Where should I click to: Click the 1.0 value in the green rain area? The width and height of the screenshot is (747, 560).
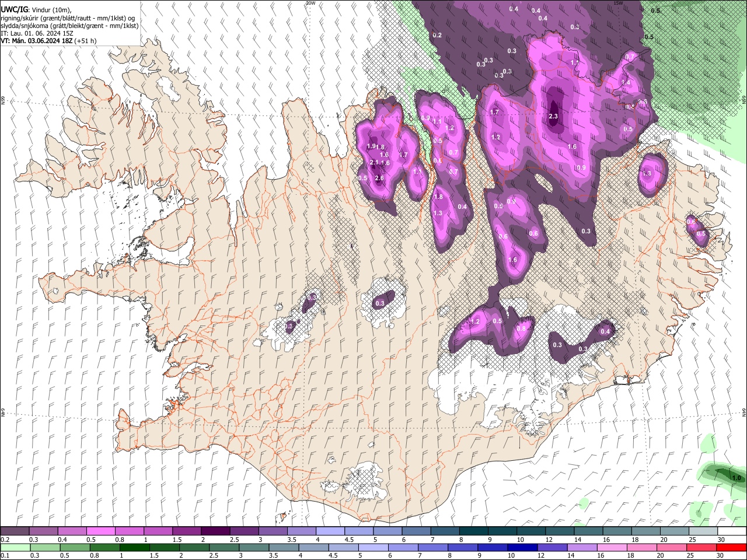point(736,478)
